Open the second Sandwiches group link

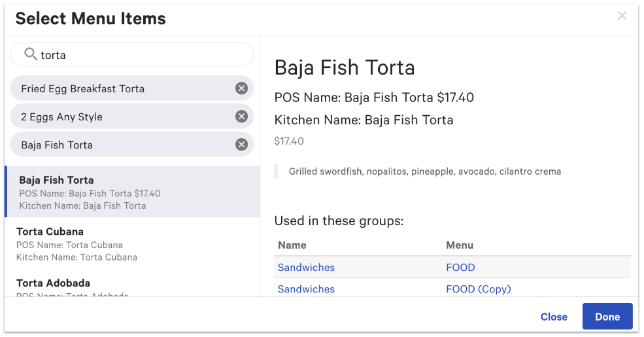(306, 289)
